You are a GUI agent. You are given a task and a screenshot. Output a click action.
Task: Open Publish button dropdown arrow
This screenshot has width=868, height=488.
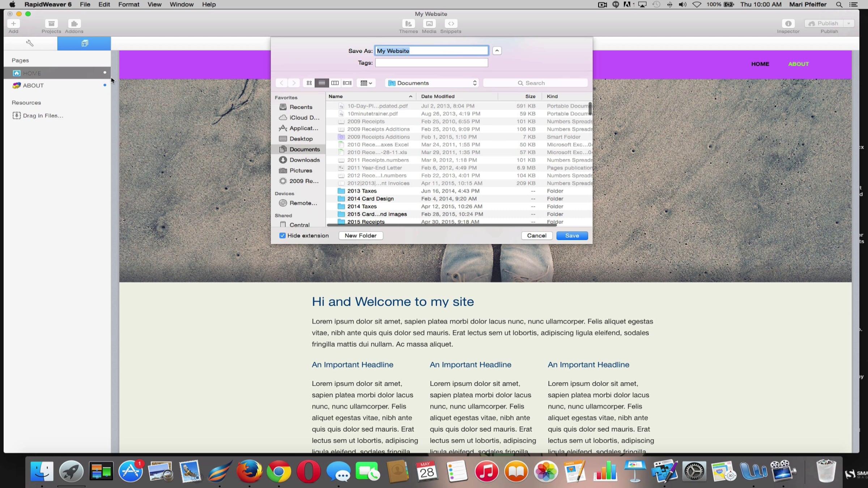click(848, 23)
